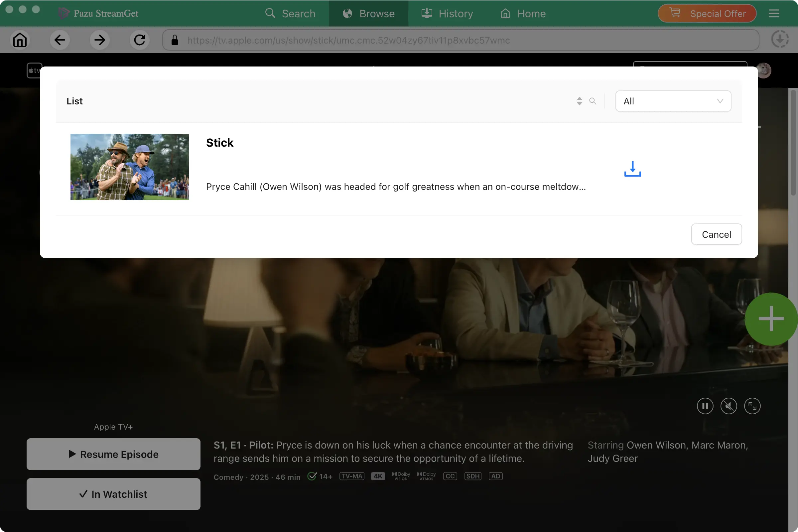Click the List header label
798x532 pixels.
tap(74, 101)
